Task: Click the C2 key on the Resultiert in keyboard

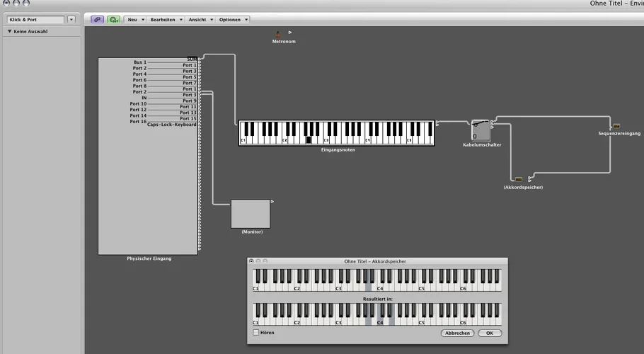Action: (297, 321)
